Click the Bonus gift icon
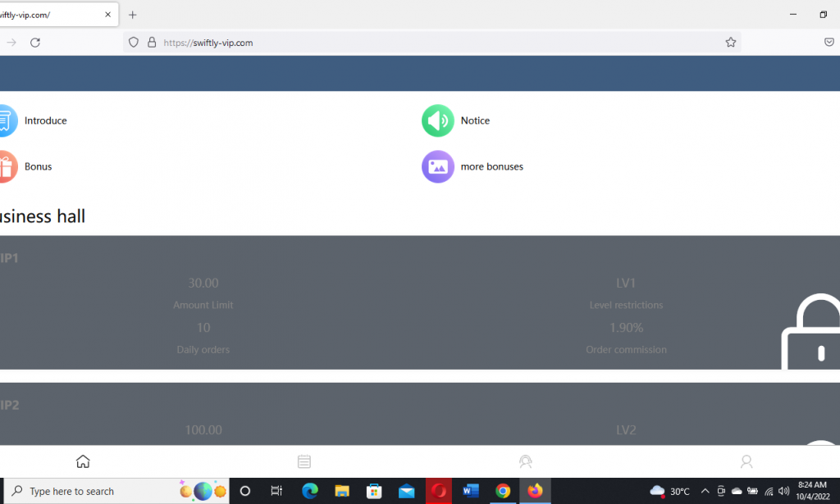The height and width of the screenshot is (504, 840). 7,166
